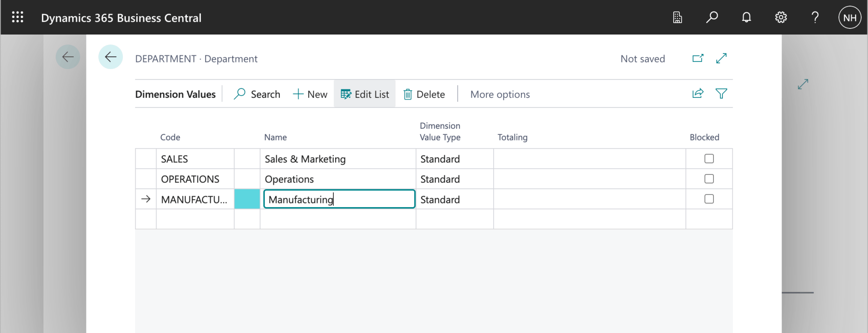Viewport: 868px width, 333px height.
Task: Click the share icon in the toolbar
Action: coord(698,94)
